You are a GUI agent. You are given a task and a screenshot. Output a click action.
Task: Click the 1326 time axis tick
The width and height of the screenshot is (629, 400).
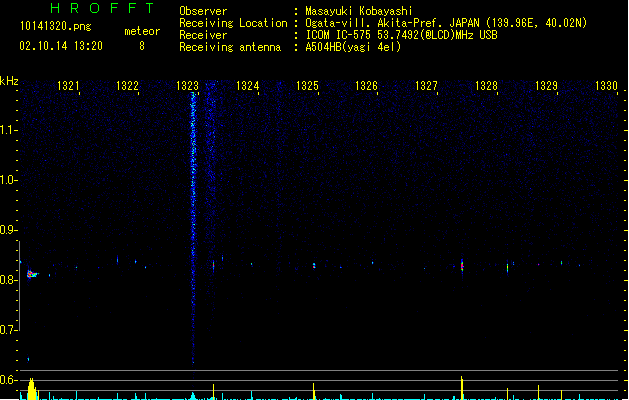click(366, 86)
